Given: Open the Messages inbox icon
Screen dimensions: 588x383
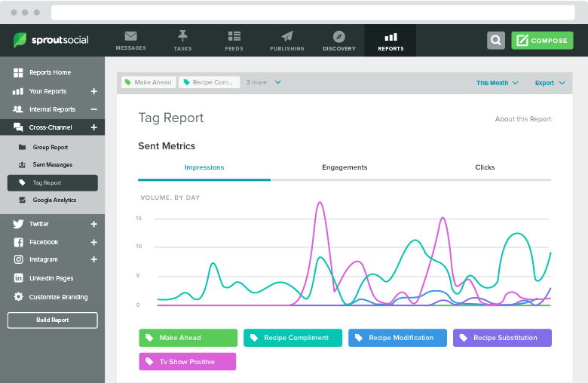Looking at the screenshot, I should coord(130,36).
